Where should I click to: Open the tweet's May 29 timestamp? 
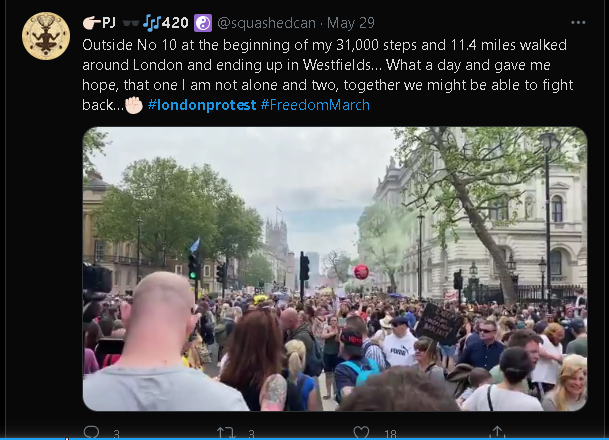[351, 23]
